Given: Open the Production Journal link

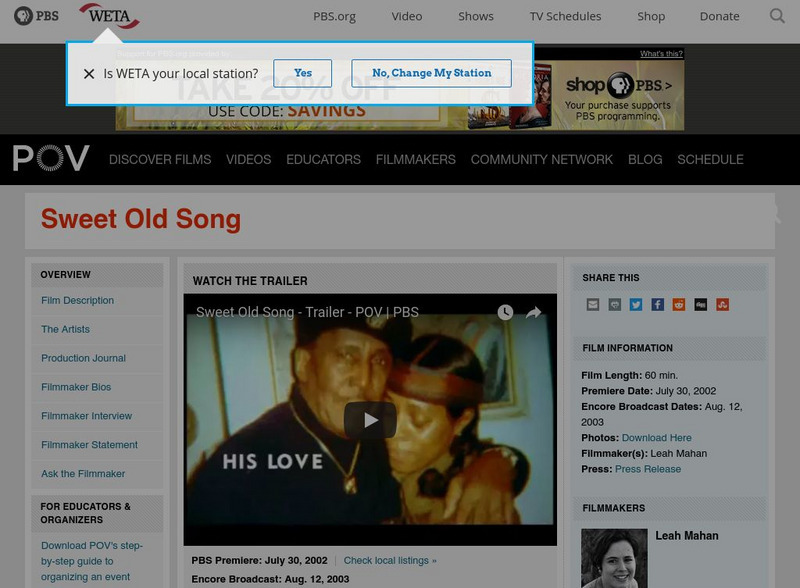Looking at the screenshot, I should (x=83, y=358).
